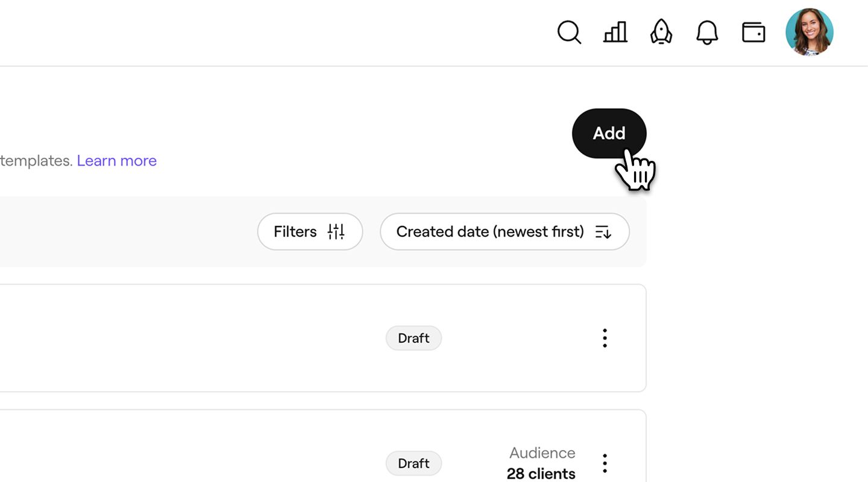Image resolution: width=868 pixels, height=482 pixels.
Task: Open the search magnifier icon
Action: pyautogui.click(x=568, y=33)
